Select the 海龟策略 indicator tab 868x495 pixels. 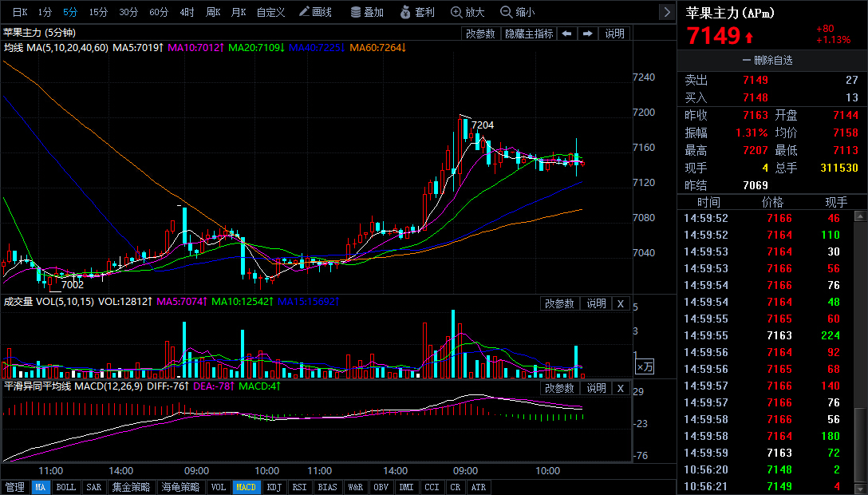(180, 487)
